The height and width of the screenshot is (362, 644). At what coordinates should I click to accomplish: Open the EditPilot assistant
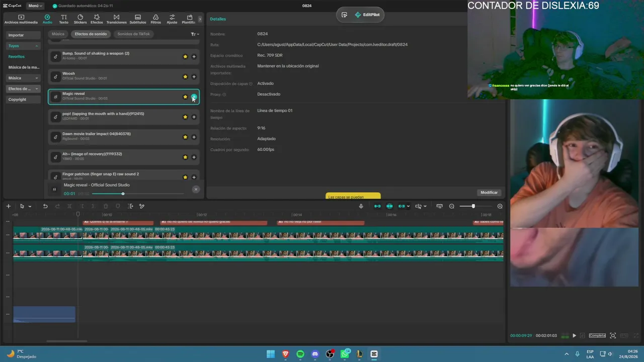coord(367,15)
